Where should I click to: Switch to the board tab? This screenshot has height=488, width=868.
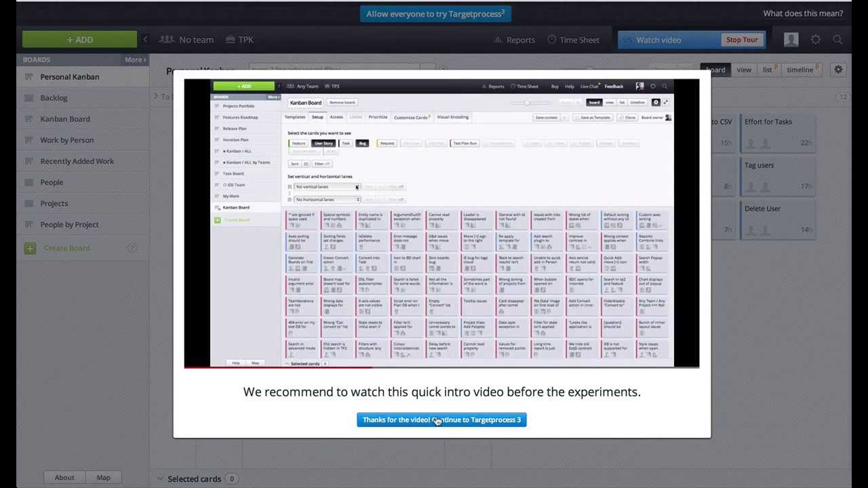coord(715,69)
